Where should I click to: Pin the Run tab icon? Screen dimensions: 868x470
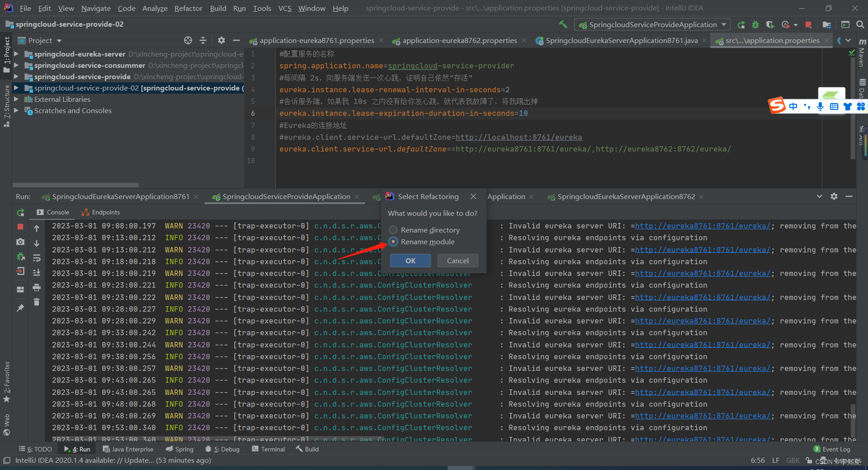[20, 308]
